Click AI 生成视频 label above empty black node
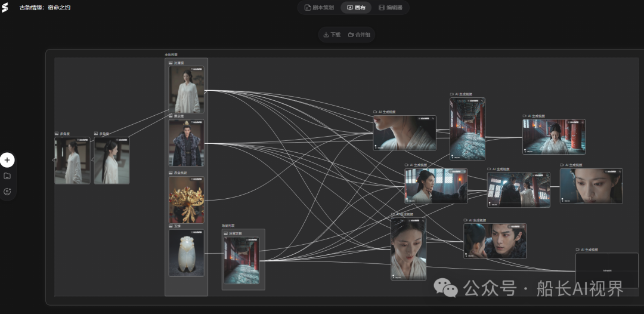The width and height of the screenshot is (644, 314). pyautogui.click(x=590, y=250)
